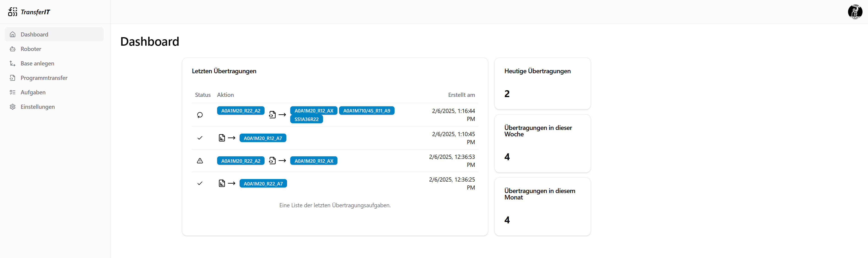Click code file icon in first transfer row
This screenshot has height=258, width=868.
[x=272, y=115]
